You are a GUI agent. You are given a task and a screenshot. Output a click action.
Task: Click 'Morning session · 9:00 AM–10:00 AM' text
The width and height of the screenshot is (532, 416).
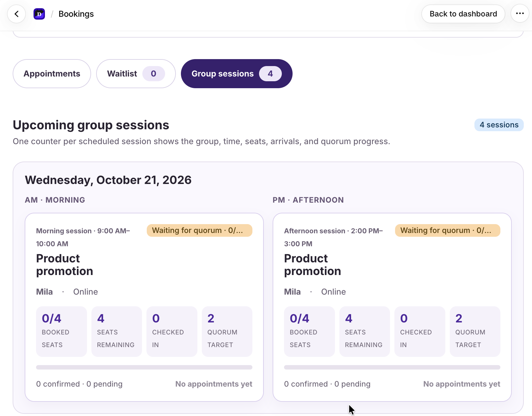click(x=83, y=237)
